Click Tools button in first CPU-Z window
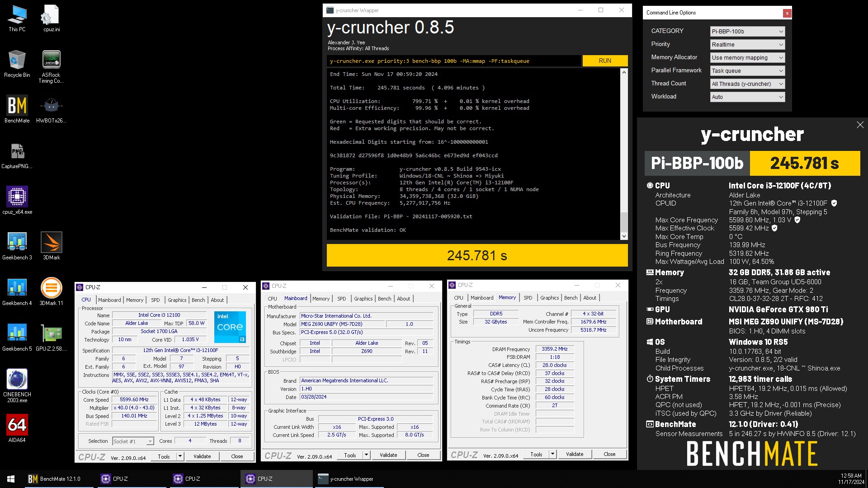The image size is (868, 488). pos(164,456)
